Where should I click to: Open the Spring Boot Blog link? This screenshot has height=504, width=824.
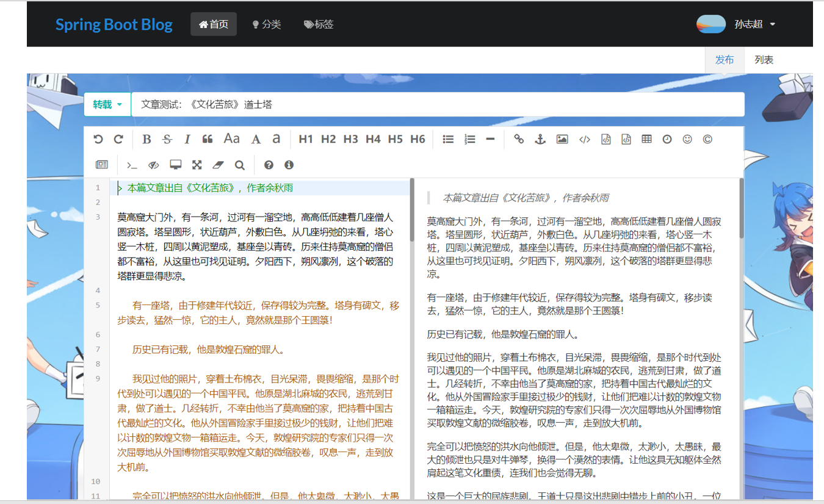click(x=114, y=24)
